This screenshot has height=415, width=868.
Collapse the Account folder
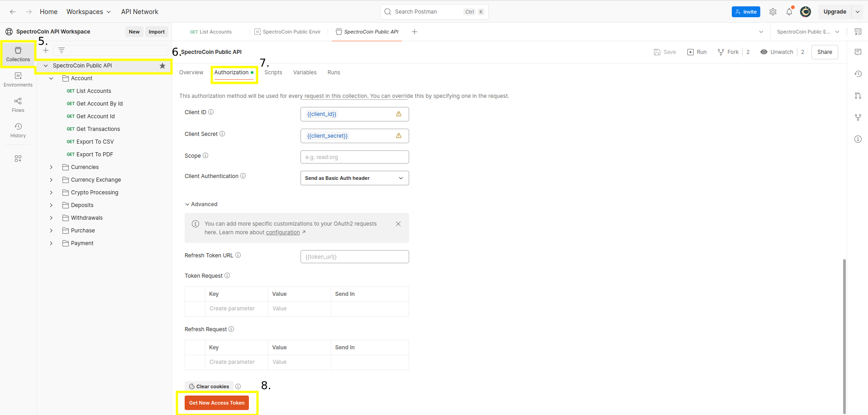pos(51,78)
